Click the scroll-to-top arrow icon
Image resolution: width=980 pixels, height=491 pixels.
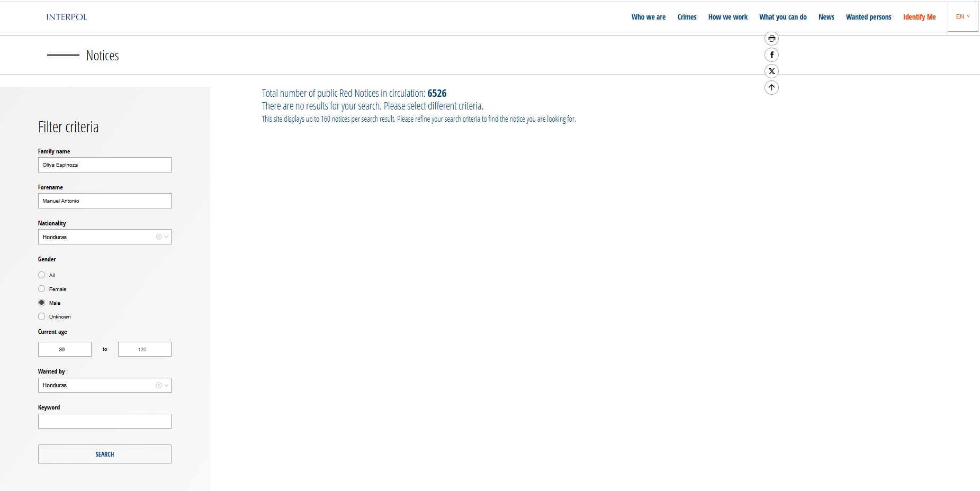tap(771, 88)
